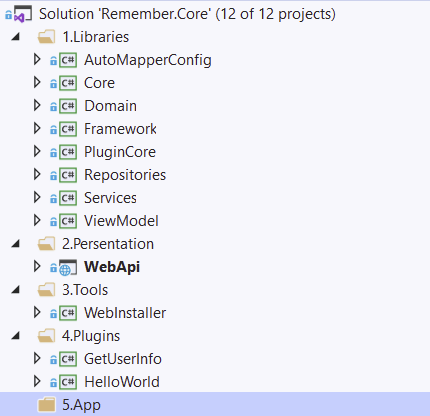The image size is (430, 416).
Task: Collapse the 1.Libraries folder
Action: click(16, 37)
